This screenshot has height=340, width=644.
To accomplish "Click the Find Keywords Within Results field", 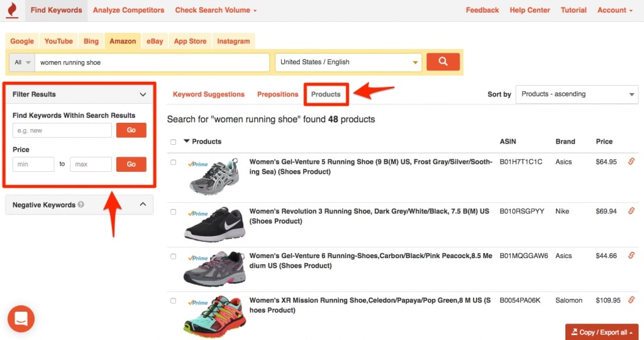I will click(x=62, y=130).
